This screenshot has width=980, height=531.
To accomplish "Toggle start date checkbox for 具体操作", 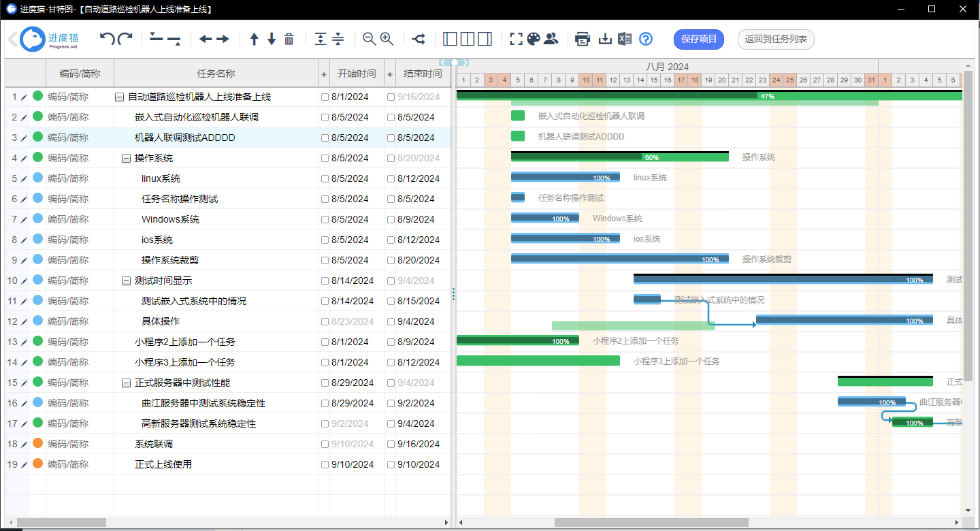I will (325, 321).
